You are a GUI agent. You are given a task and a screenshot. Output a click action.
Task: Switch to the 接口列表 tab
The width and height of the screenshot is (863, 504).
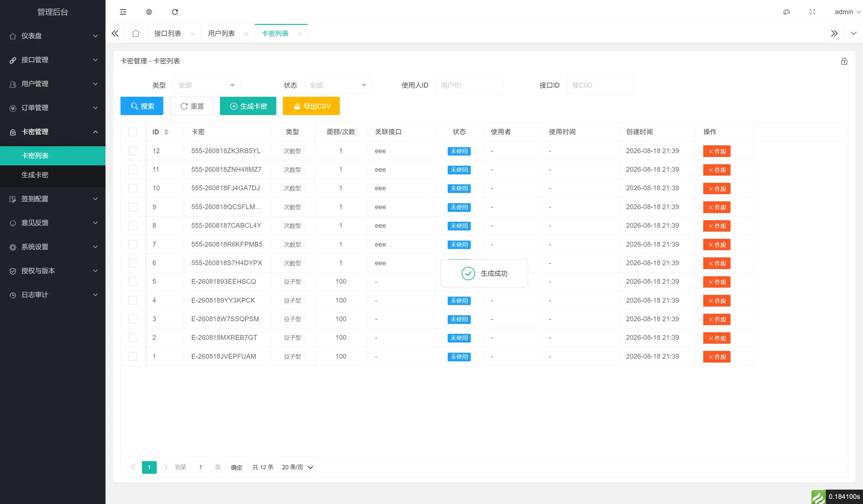(168, 34)
